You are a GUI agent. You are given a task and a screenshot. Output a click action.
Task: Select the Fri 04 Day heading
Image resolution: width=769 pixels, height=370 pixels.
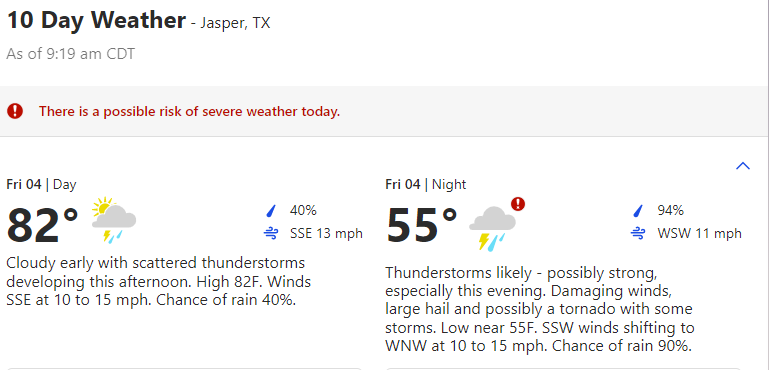[41, 185]
